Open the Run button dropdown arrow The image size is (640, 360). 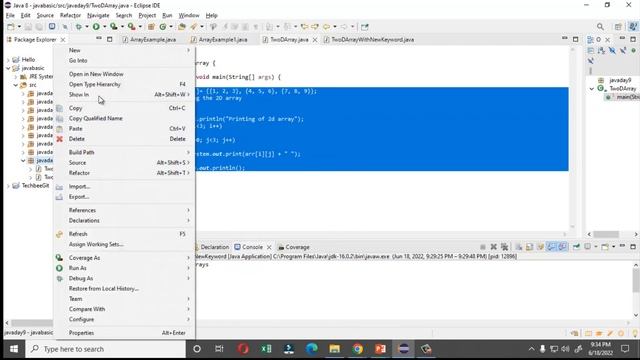[104, 27]
